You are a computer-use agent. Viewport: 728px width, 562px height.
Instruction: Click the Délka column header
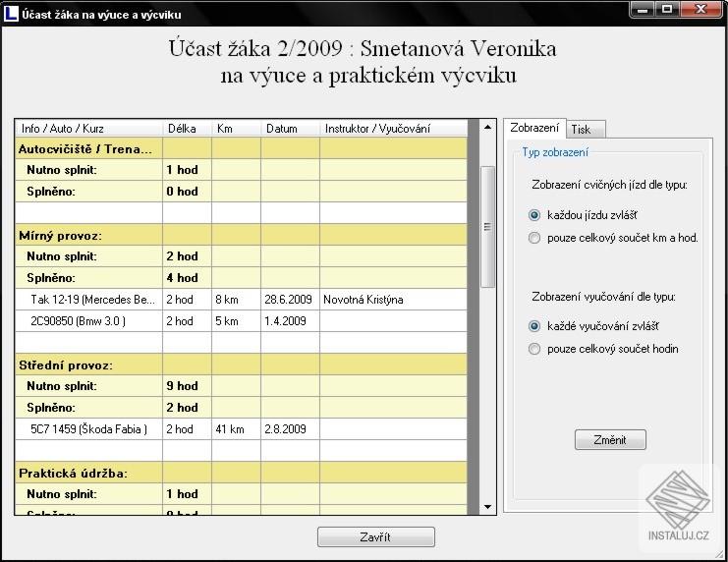pos(187,129)
